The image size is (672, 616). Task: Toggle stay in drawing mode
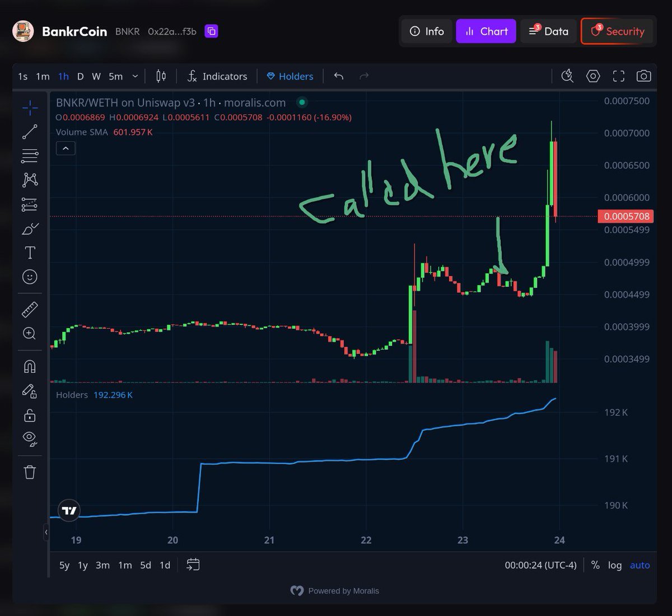tap(30, 391)
